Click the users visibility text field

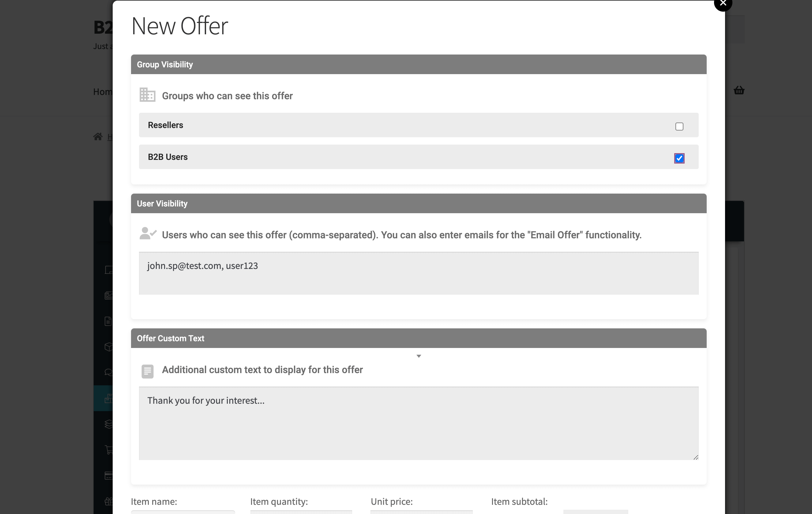tap(419, 273)
